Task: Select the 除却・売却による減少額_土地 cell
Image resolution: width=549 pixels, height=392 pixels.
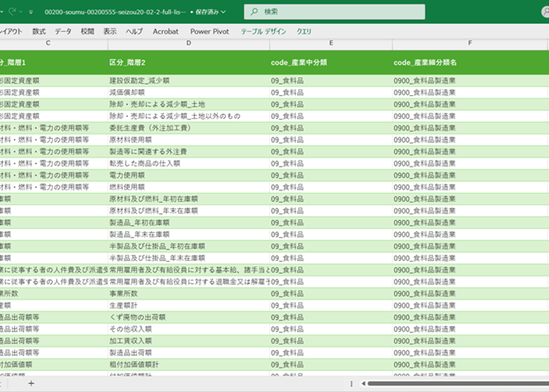Action: 189,105
